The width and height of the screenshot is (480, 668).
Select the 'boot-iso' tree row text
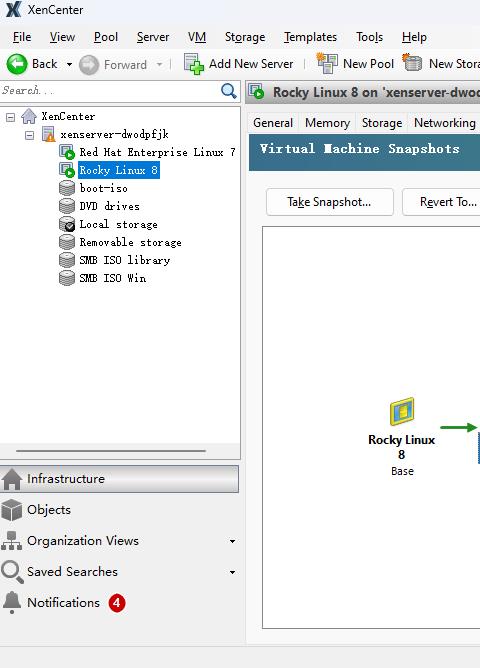click(103, 188)
